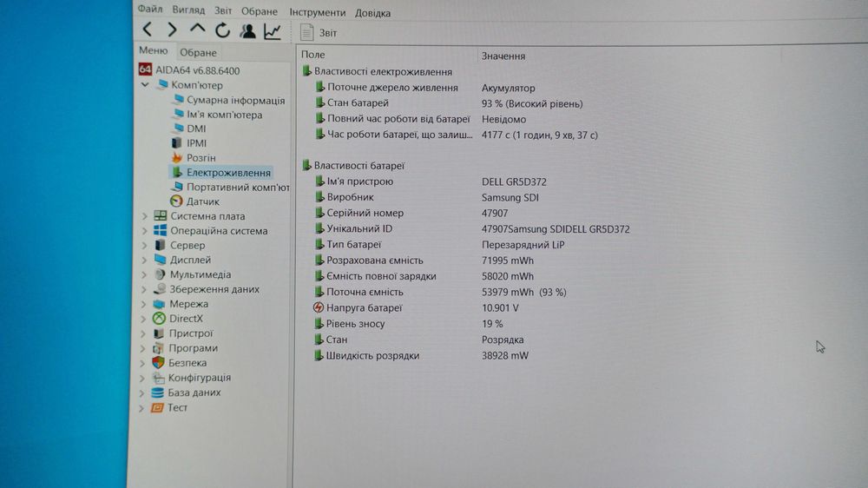Click the Сервер icon
Image resolution: width=868 pixels, height=488 pixels.
pyautogui.click(x=160, y=245)
